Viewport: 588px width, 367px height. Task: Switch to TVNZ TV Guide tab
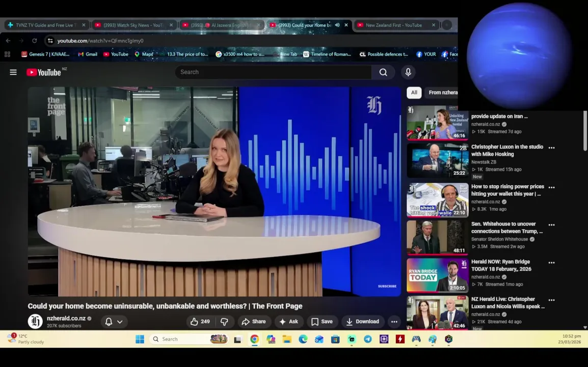[46, 25]
